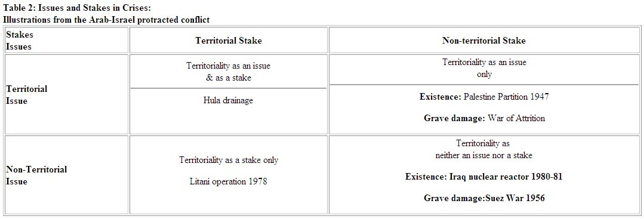Click the bold 'Grave damage:' label for Attrition
The image size is (644, 219).
coord(454,118)
